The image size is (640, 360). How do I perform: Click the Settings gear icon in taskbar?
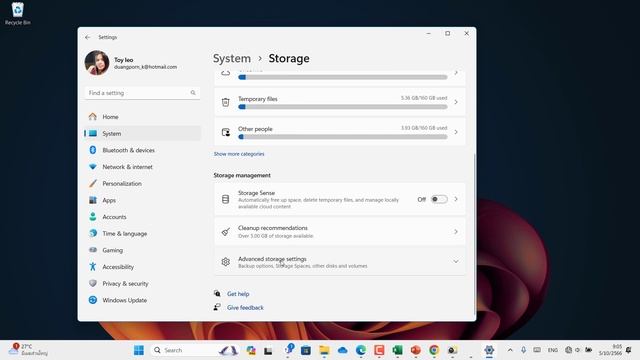tap(489, 350)
